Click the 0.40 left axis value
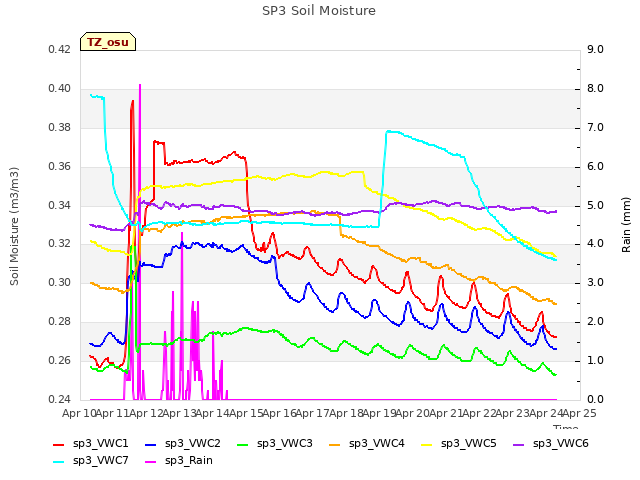640x480 pixels. (60, 89)
